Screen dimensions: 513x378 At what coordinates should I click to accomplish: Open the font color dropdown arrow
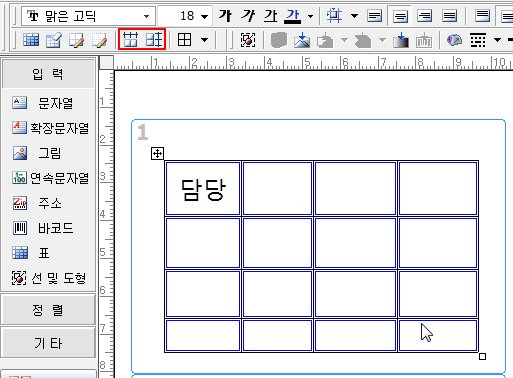coord(311,16)
